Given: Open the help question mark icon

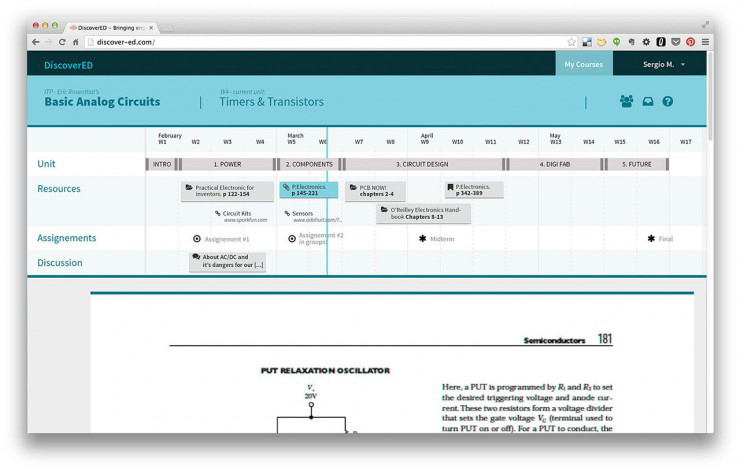Looking at the screenshot, I should tap(668, 101).
